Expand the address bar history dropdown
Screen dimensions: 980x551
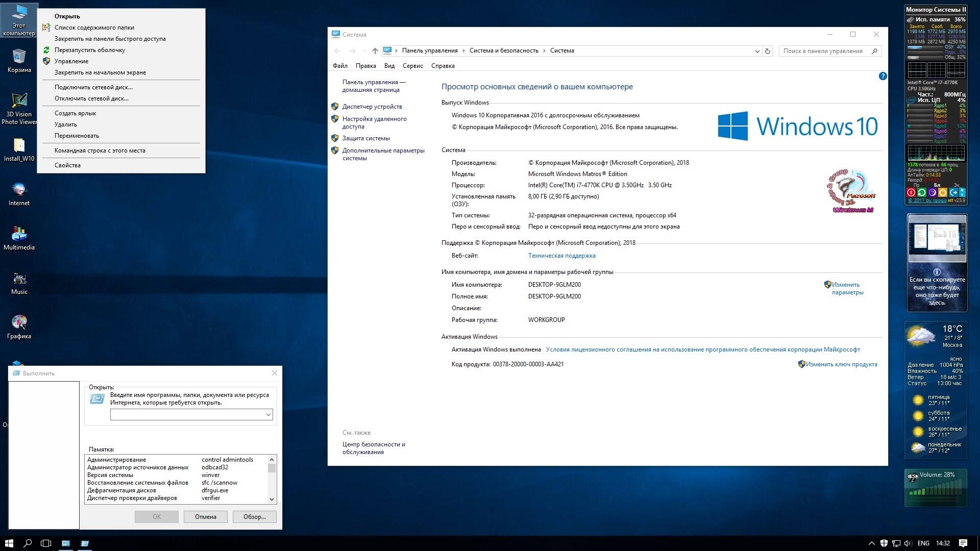coord(757,51)
